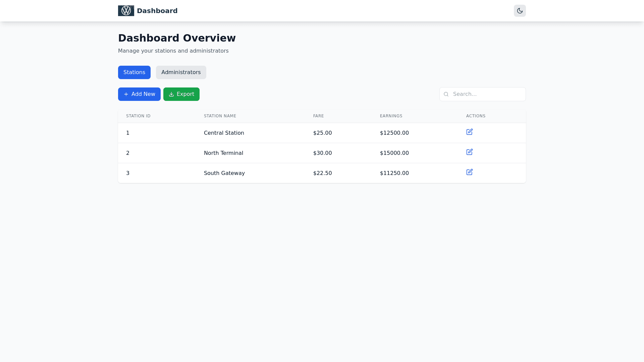Switch to the Stations tab
644x362 pixels.
134,72
